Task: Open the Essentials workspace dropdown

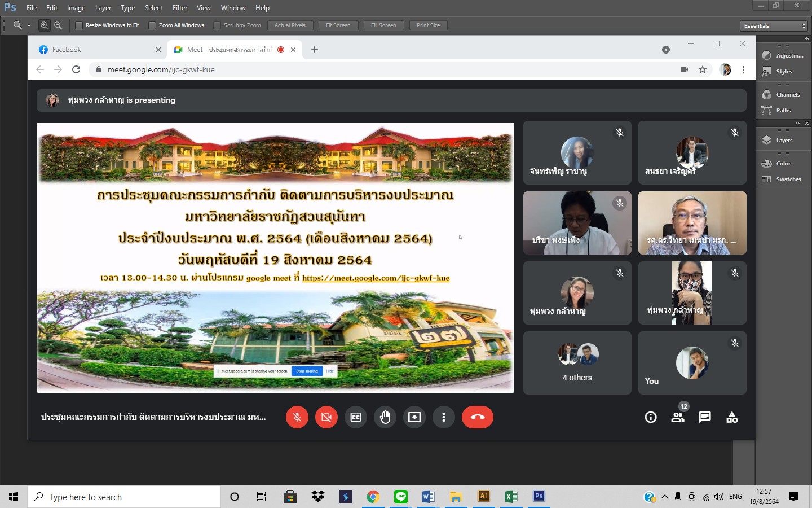Action: 774,26
